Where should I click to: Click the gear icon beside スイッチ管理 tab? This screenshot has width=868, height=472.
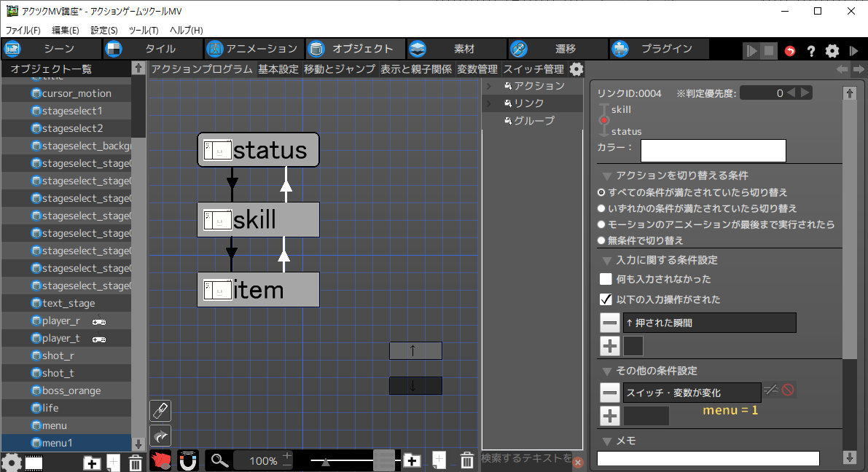pyautogui.click(x=576, y=69)
